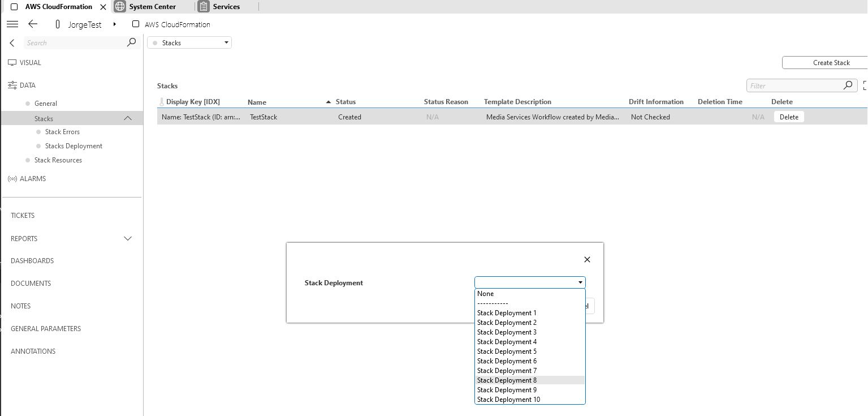Viewport: 868px width, 416px height.
Task: Open the TICKETS section
Action: point(23,216)
